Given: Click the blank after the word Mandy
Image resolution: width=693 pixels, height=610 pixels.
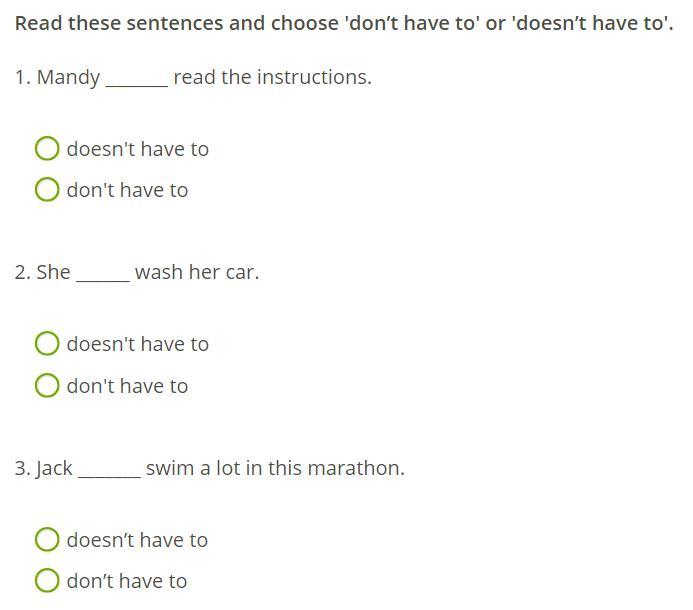Looking at the screenshot, I should coord(137,82).
